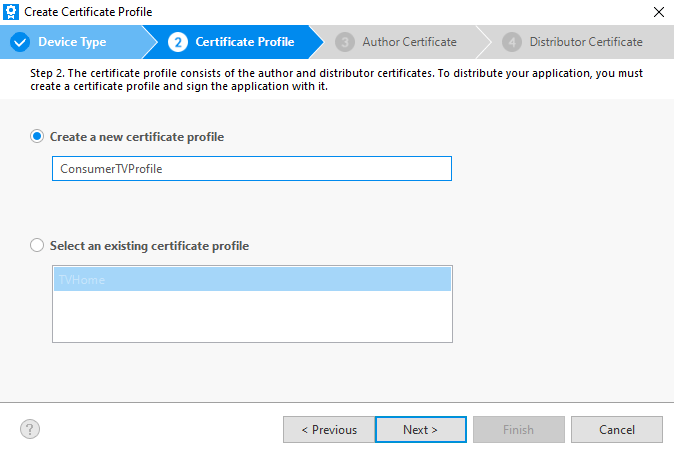This screenshot has width=674, height=455.
Task: Click the ConsumerTVProfile name input field
Action: pos(252,168)
